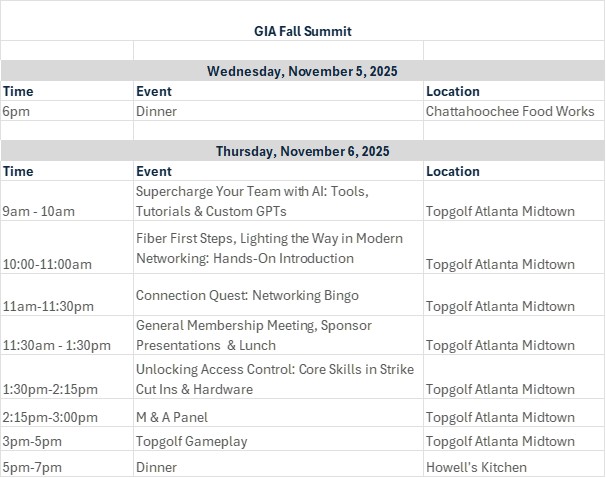This screenshot has width=606, height=478.
Task: Select the 11:30am - 1:30pm time cell
Action: [x=67, y=335]
